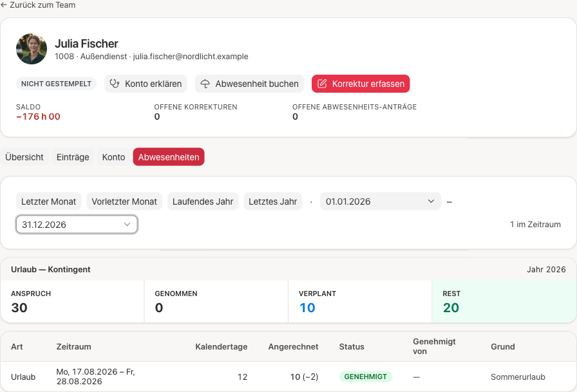
Task: Open the Einträge tab
Action: click(73, 157)
